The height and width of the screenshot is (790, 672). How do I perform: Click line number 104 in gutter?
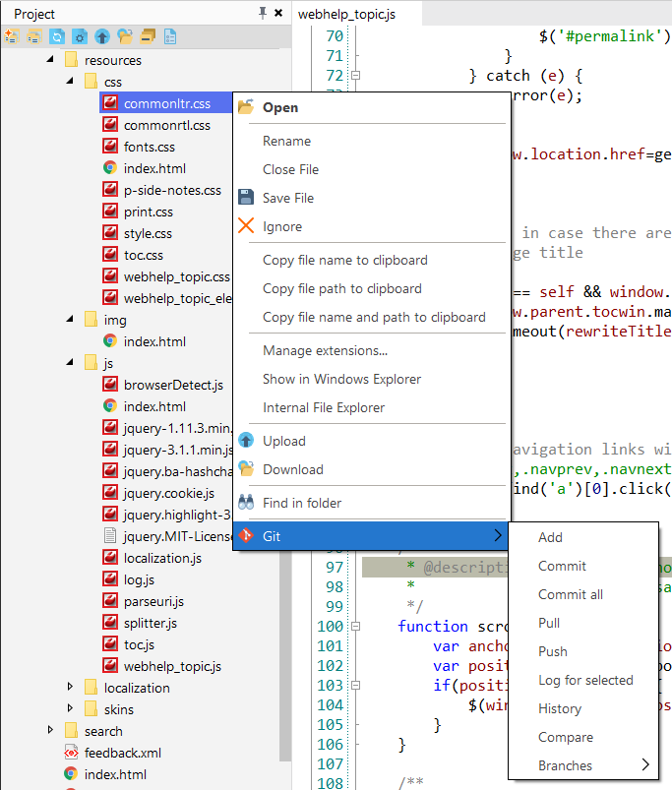pos(330,704)
